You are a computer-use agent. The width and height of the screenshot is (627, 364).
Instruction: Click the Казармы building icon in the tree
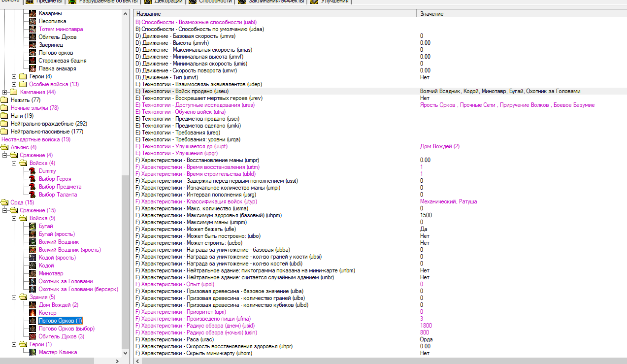[x=33, y=13]
